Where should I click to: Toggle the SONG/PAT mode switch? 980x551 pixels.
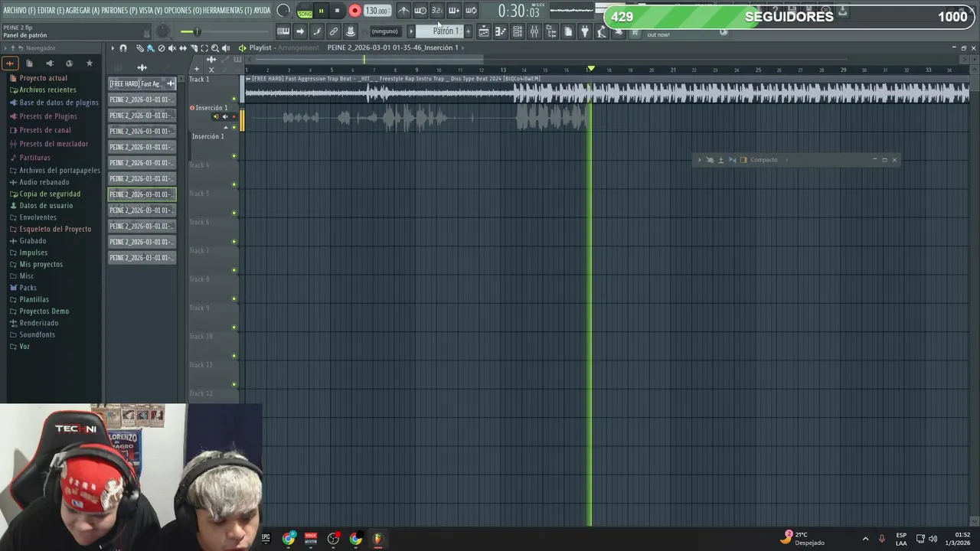tap(305, 11)
